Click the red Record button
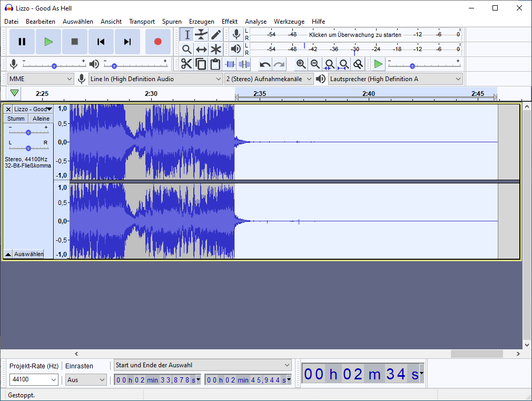532x401 pixels. (x=157, y=42)
